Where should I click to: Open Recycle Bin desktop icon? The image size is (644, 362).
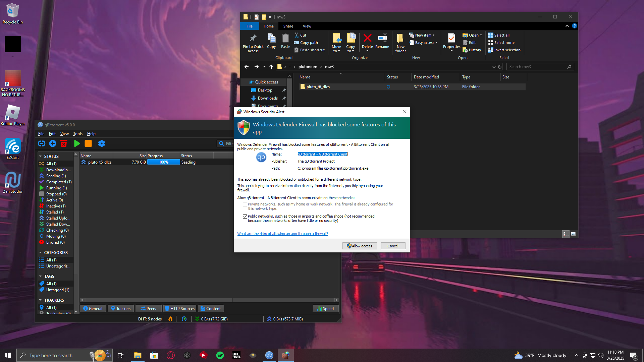point(13,14)
